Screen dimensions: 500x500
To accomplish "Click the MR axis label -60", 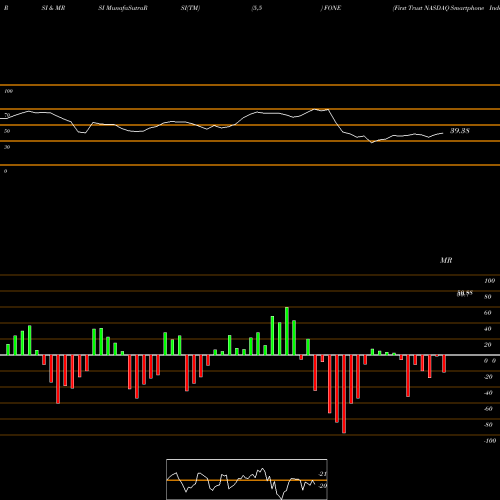I will click(x=488, y=409).
